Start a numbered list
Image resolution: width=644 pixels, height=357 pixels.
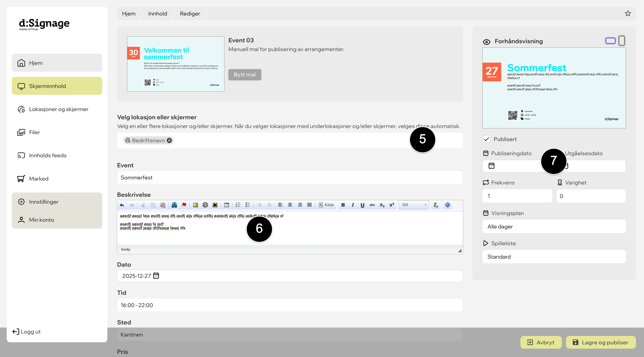(x=238, y=205)
